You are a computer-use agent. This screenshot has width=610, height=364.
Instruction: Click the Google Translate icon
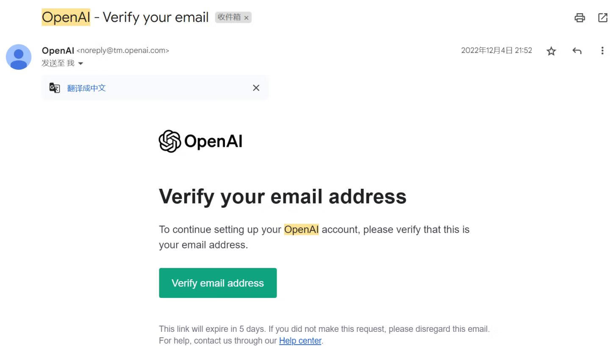click(55, 88)
